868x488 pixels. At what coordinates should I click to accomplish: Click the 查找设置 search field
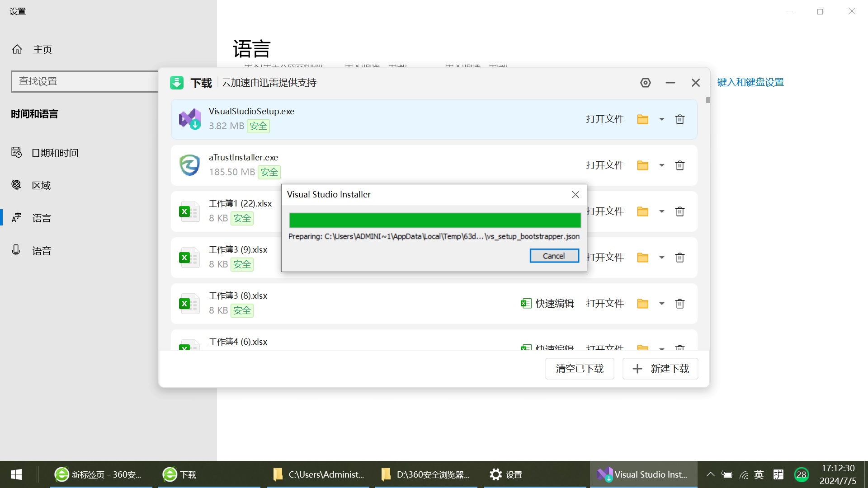pyautogui.click(x=85, y=81)
